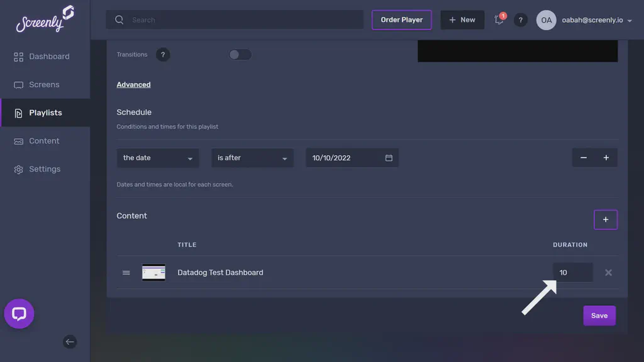Open Settings from the sidebar
The width and height of the screenshot is (644, 362).
(45, 168)
